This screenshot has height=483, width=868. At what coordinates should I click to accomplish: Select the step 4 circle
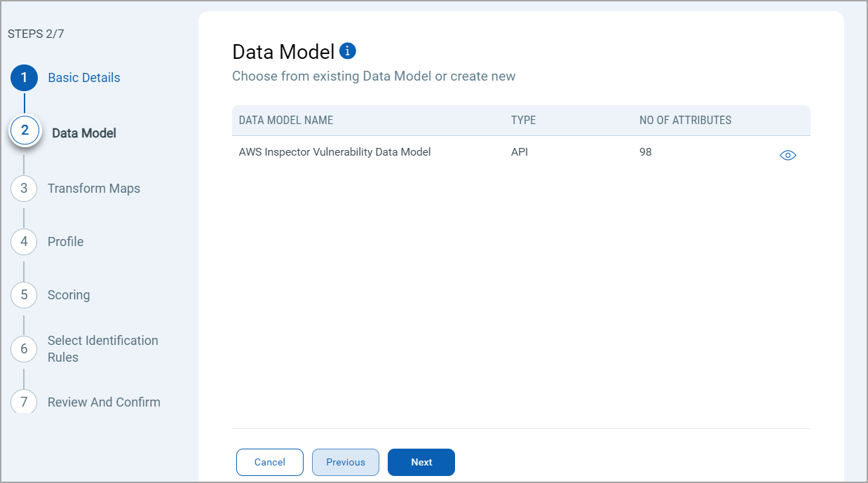click(x=24, y=242)
